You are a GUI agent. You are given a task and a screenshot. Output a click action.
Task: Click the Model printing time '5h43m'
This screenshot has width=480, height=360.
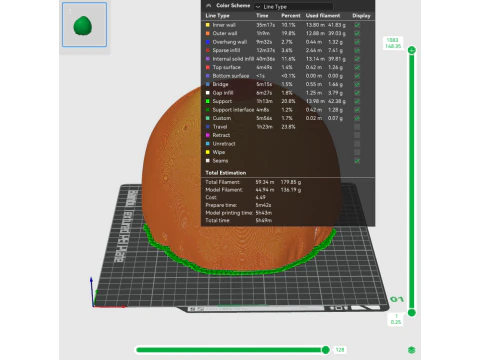[x=264, y=213]
